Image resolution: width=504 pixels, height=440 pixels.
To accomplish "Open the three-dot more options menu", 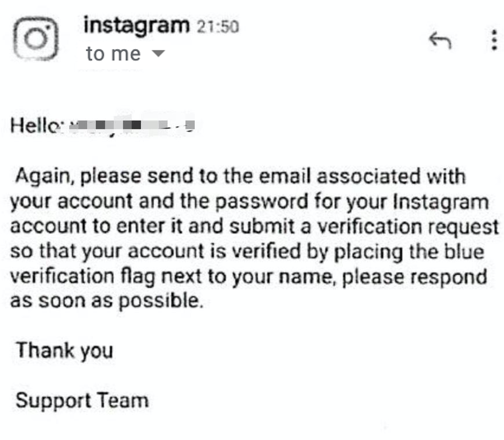I will (x=494, y=40).
